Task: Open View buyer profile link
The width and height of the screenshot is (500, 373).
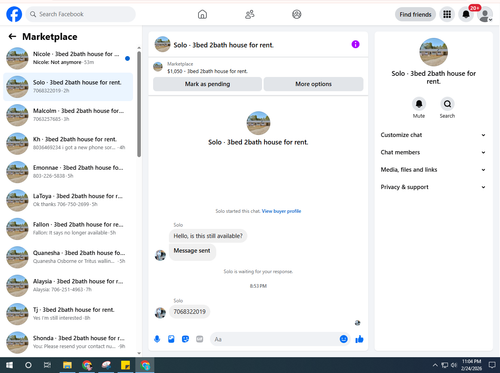Action: pyautogui.click(x=281, y=211)
